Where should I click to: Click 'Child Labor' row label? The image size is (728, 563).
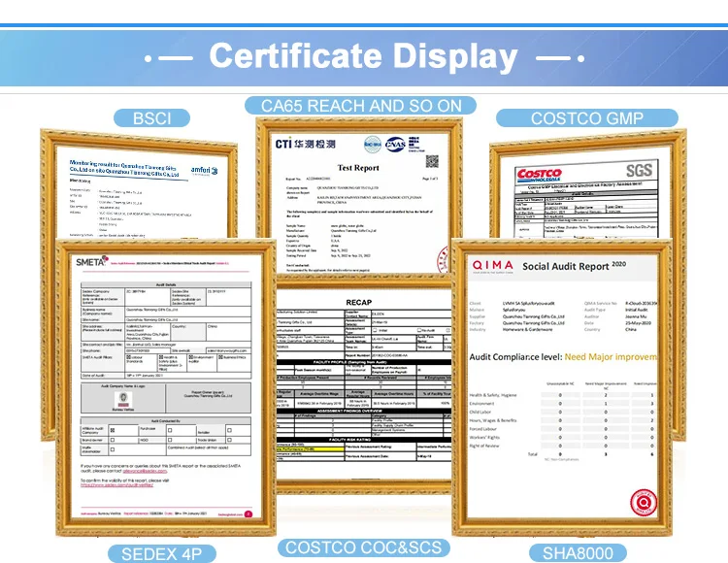point(480,413)
